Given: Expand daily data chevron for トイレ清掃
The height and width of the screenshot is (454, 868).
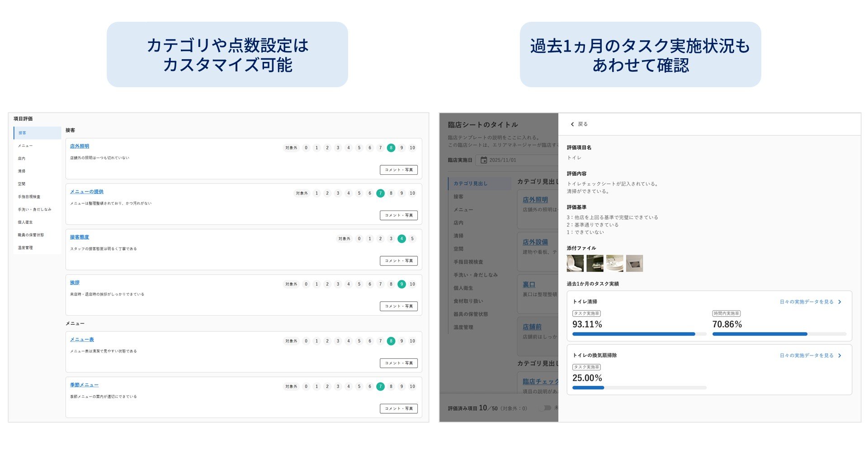Looking at the screenshot, I should pyautogui.click(x=840, y=302).
